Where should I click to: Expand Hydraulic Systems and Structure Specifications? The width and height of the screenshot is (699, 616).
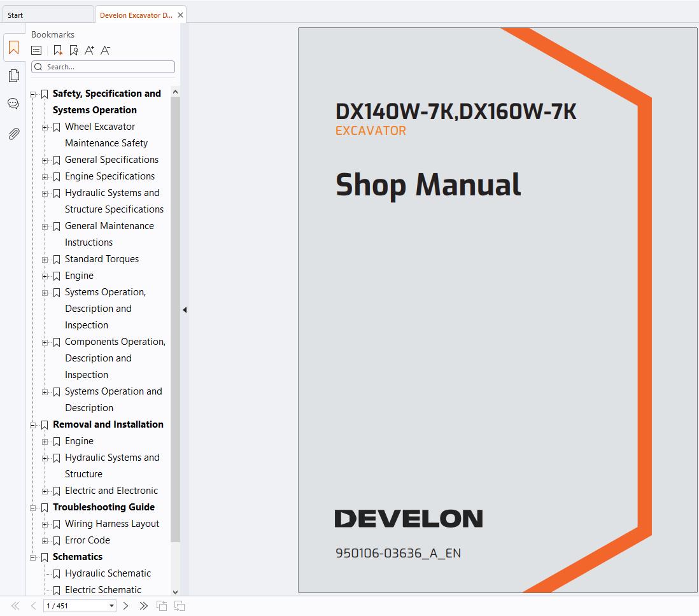(x=45, y=193)
